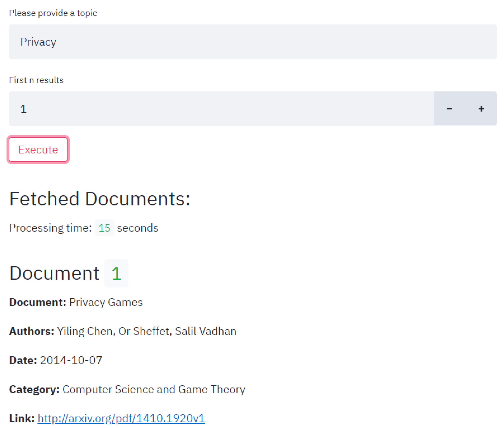
Task: Focus the topic input containing Privacy
Action: 253,42
